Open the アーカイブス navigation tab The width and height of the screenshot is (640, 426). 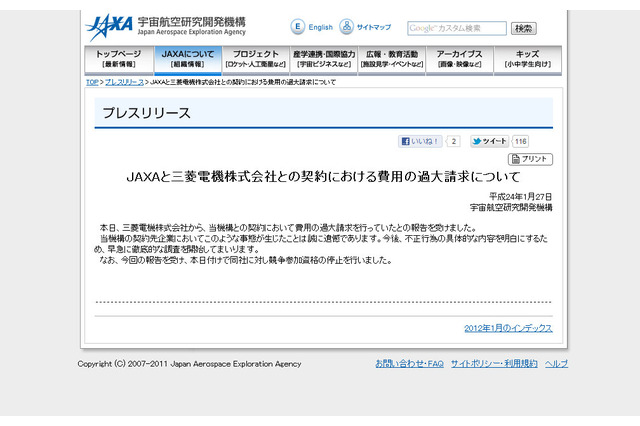(460, 60)
